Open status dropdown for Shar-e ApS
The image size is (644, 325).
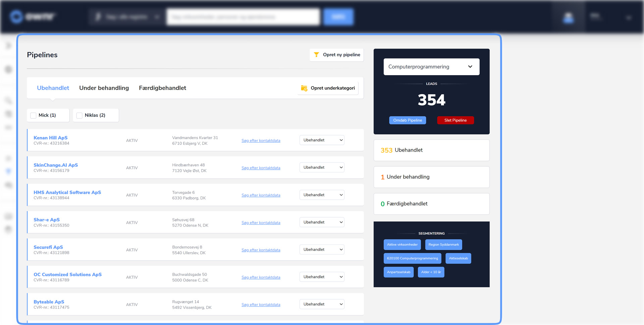(x=322, y=222)
